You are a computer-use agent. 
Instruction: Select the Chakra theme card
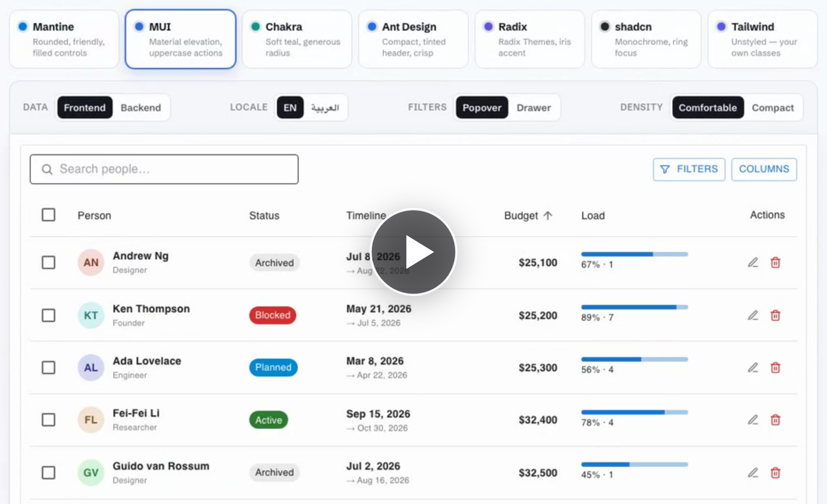(297, 39)
